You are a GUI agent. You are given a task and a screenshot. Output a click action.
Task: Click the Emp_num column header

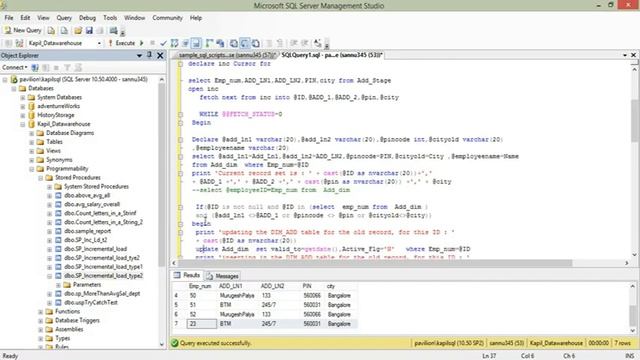[200, 287]
